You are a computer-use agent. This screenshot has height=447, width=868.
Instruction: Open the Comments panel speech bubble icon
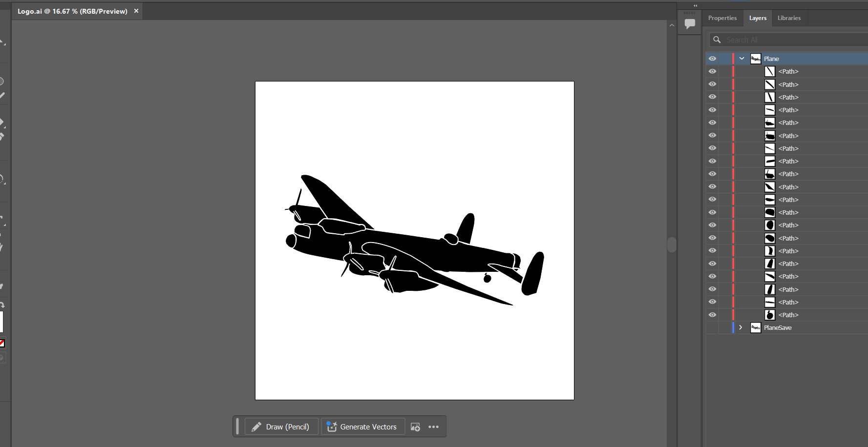(x=690, y=23)
